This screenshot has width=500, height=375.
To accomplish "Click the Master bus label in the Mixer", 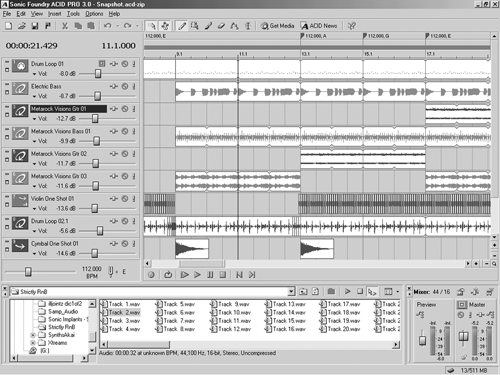I will point(477,304).
